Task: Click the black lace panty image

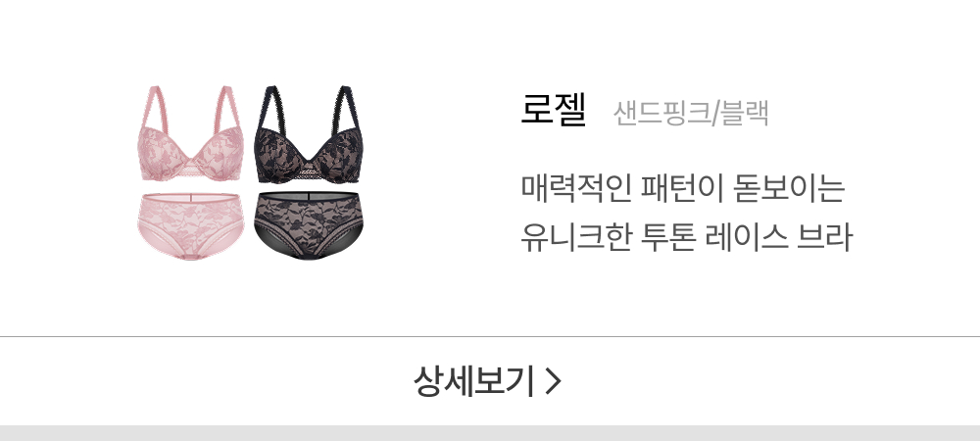Action: (x=309, y=226)
